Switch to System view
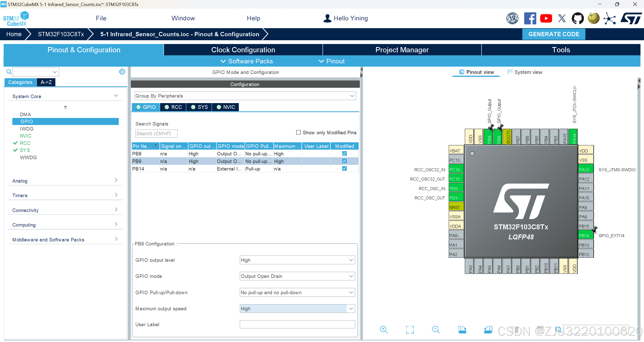This screenshot has height=342, width=644. tap(525, 72)
